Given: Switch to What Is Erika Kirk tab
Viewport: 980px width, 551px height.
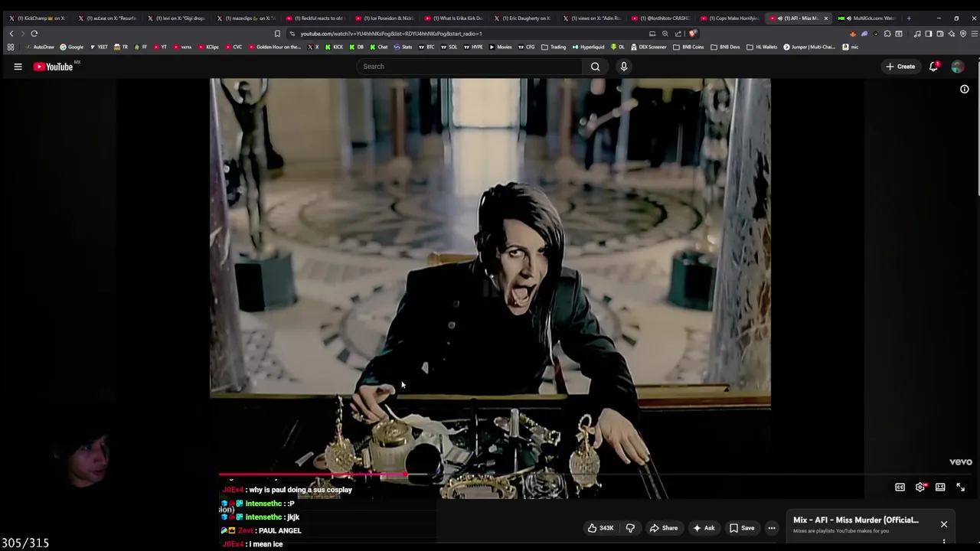Looking at the screenshot, I should click(456, 18).
